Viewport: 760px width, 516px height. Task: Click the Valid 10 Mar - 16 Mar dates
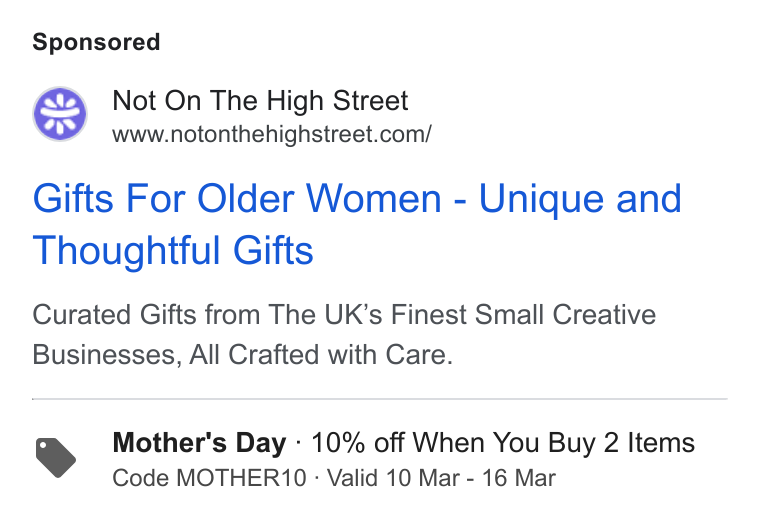point(441,478)
